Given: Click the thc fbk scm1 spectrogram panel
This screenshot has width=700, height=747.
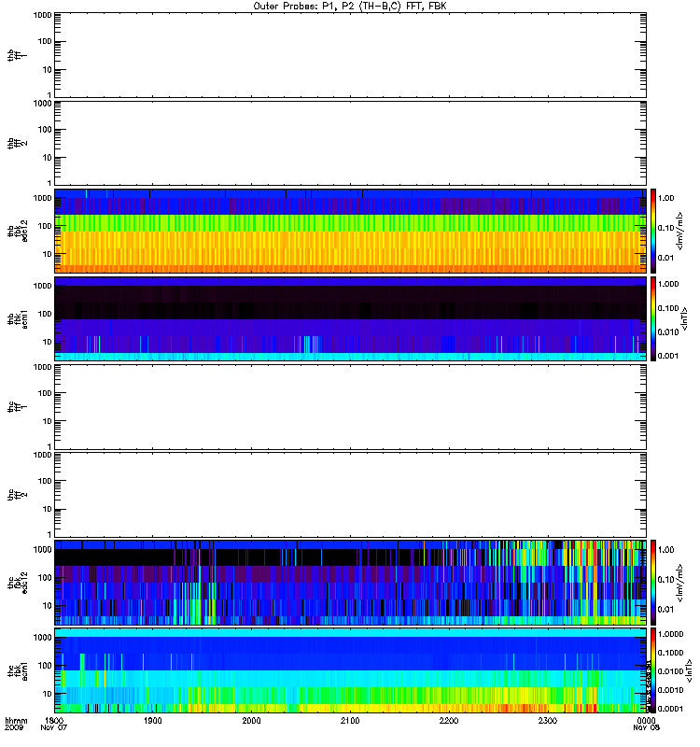Looking at the screenshot, I should tap(351, 670).
